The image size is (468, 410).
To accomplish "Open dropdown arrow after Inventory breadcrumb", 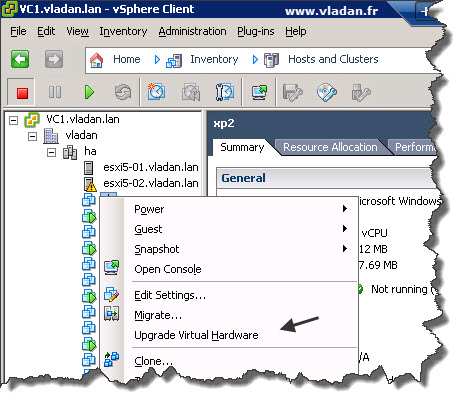I will pyautogui.click(x=255, y=60).
